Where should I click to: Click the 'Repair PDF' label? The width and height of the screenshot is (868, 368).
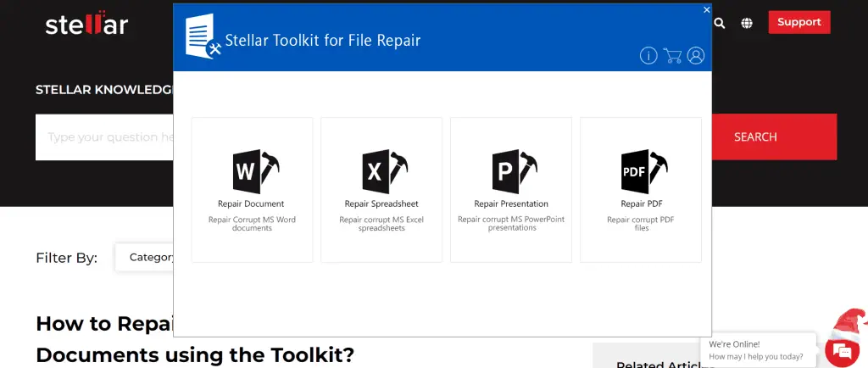click(641, 204)
